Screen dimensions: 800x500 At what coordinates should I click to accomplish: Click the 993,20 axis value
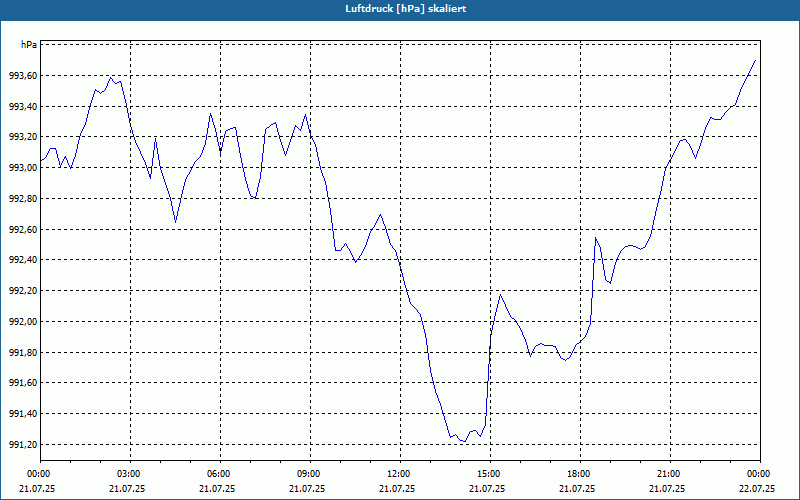(23, 137)
